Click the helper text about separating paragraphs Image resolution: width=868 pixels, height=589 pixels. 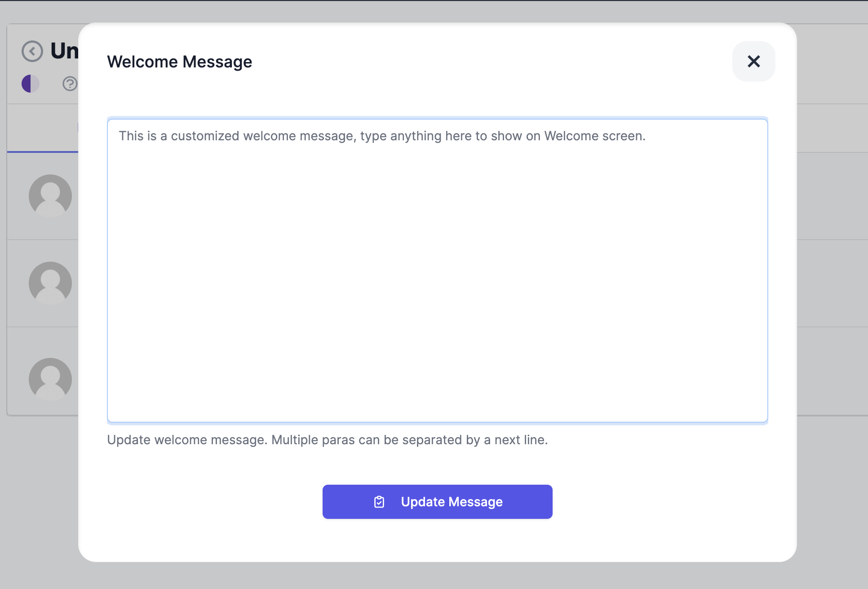tap(327, 440)
